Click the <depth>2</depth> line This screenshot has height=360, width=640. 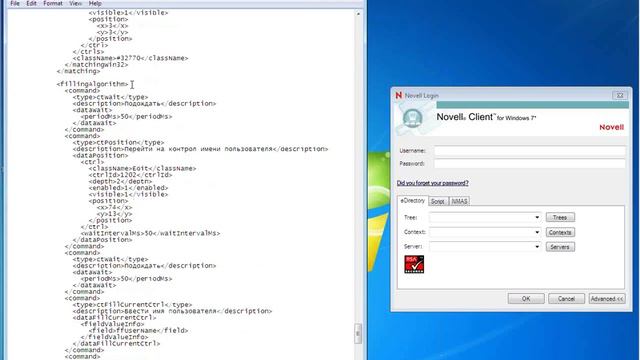coord(120,181)
